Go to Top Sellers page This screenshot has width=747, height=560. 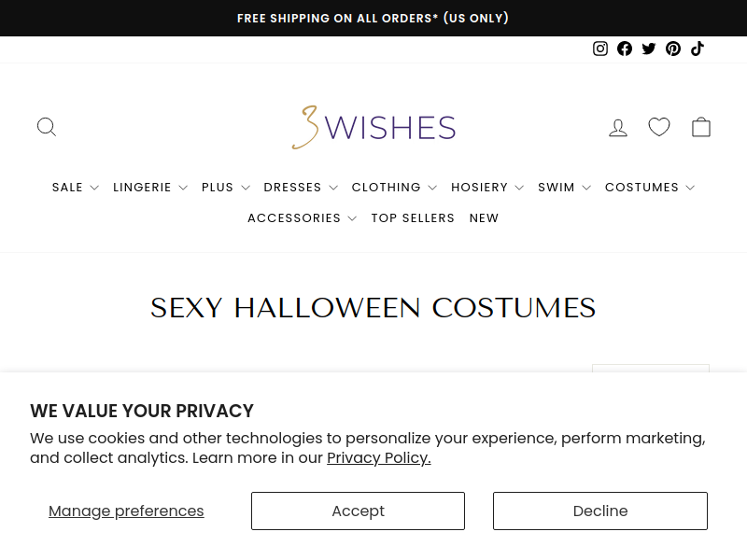click(413, 218)
